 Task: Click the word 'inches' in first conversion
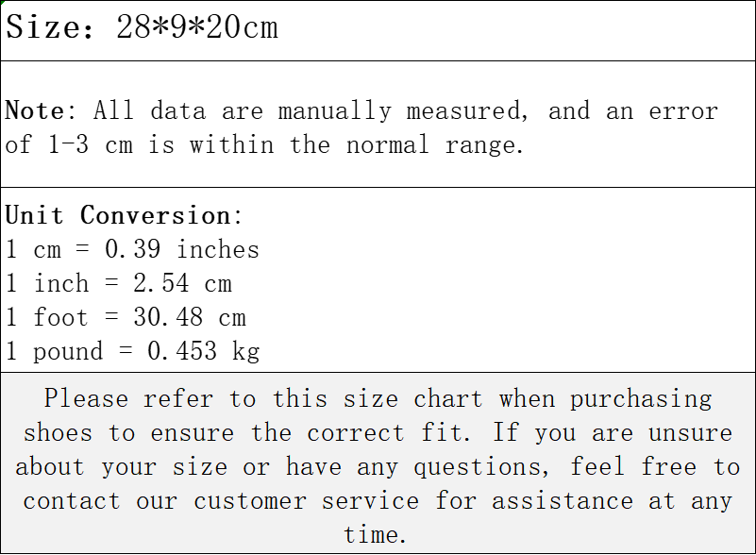coord(218,249)
